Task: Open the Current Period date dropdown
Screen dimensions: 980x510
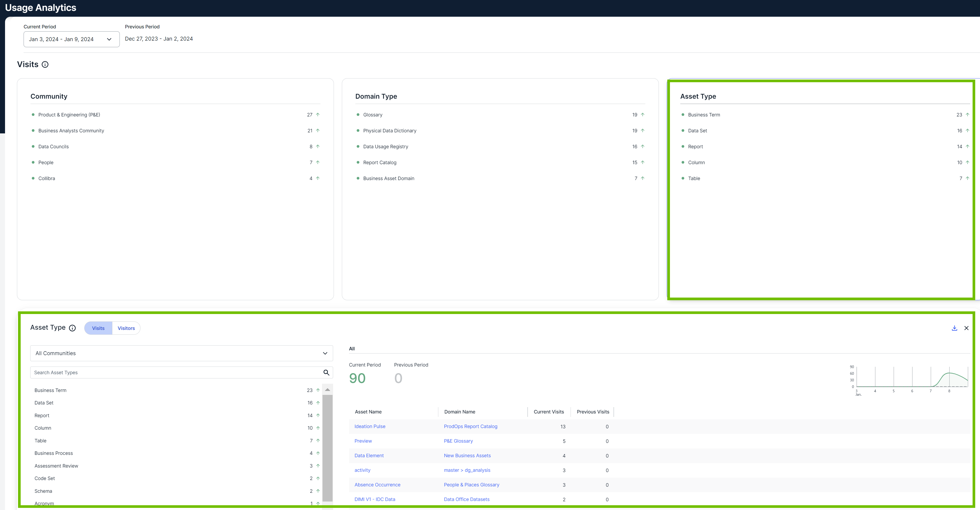Action: [72, 39]
